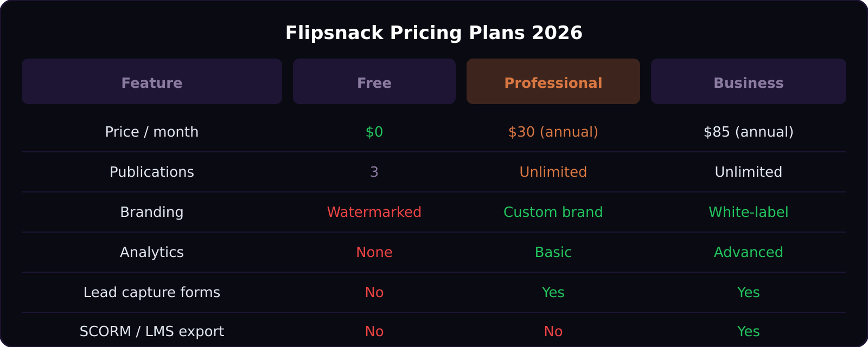The image size is (868, 347).
Task: Click the SCORM / LMS export row label
Action: click(152, 331)
